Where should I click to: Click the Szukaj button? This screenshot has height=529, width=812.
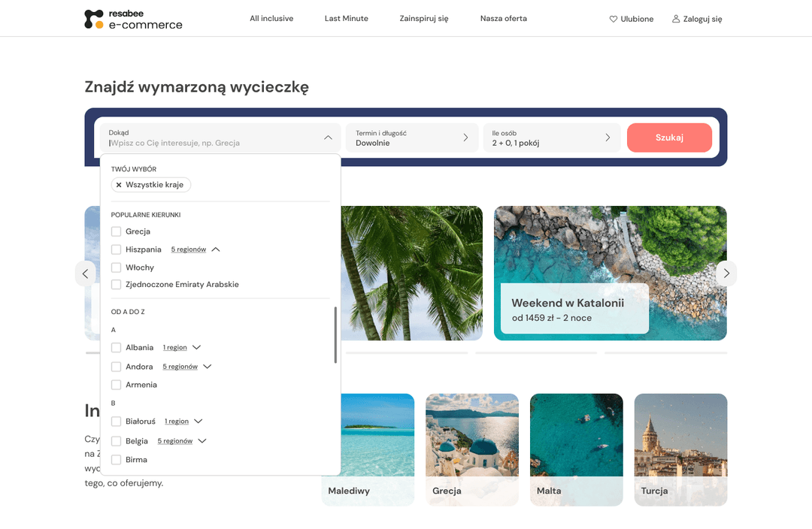pyautogui.click(x=669, y=138)
